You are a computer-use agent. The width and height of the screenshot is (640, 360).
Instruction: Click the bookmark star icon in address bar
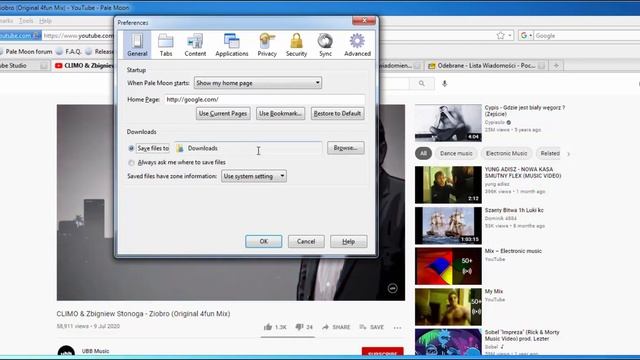click(501, 36)
